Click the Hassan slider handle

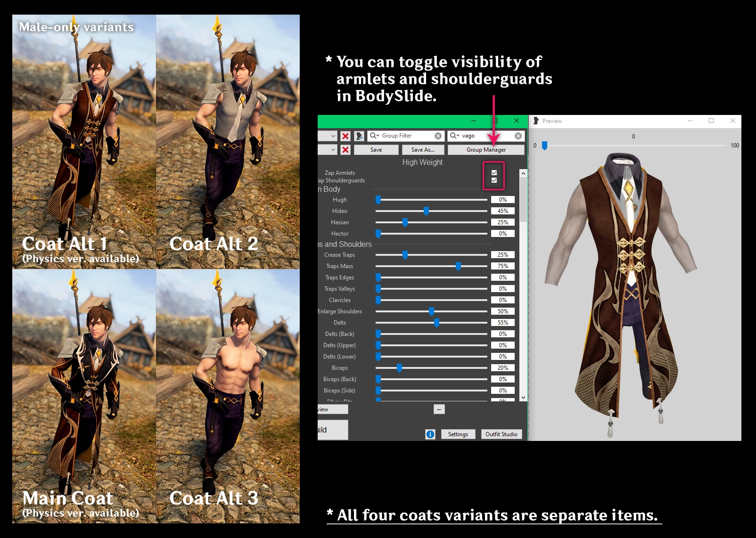pyautogui.click(x=405, y=222)
